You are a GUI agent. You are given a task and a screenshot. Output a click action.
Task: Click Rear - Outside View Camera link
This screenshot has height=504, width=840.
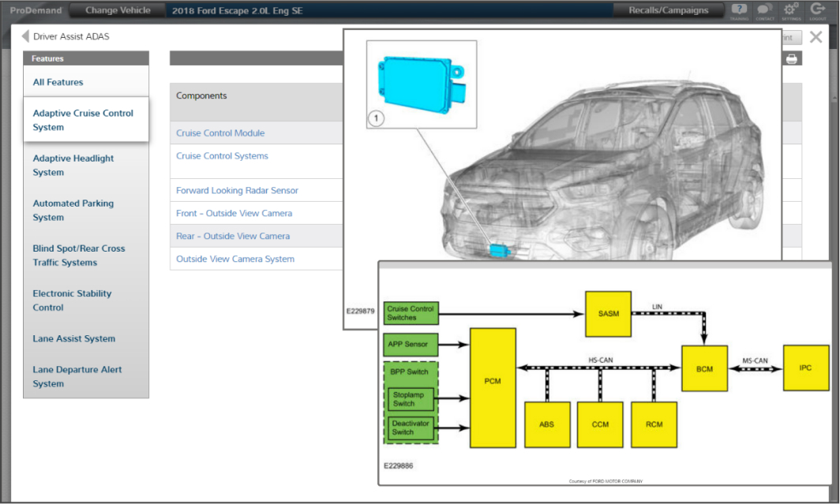[x=233, y=236]
